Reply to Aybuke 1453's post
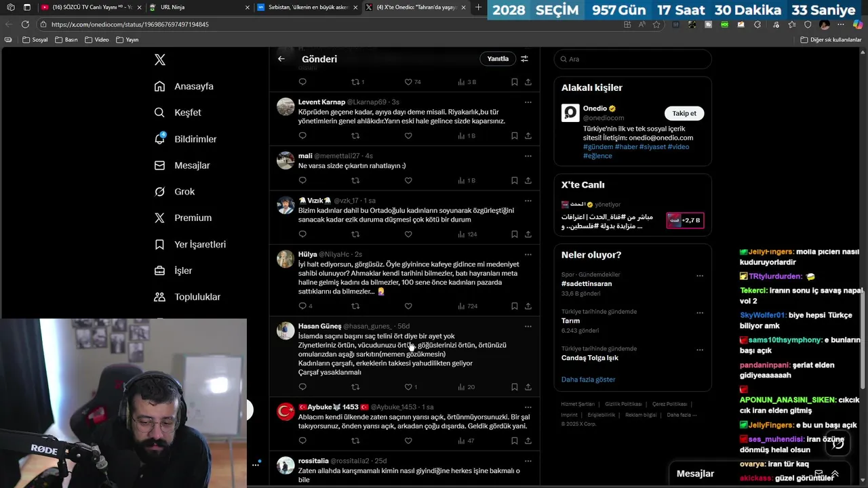 [302, 441]
